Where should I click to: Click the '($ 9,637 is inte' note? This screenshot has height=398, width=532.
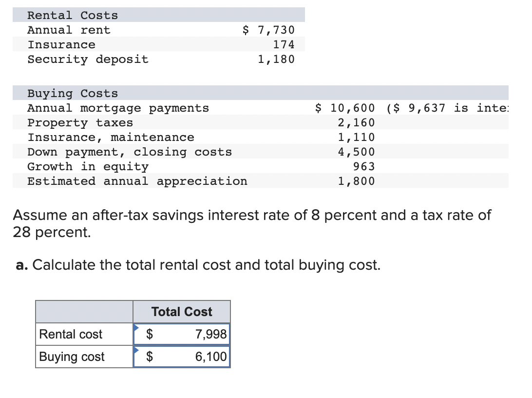(x=448, y=108)
